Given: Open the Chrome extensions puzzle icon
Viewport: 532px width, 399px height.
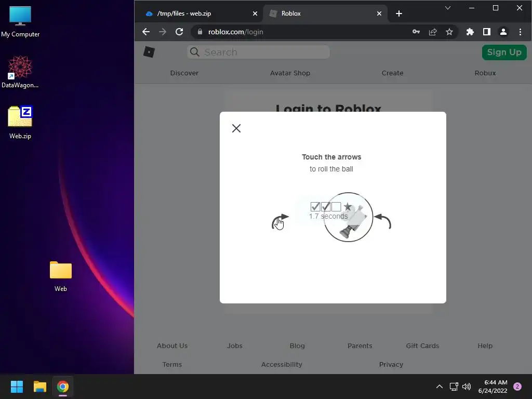Looking at the screenshot, I should [470, 32].
